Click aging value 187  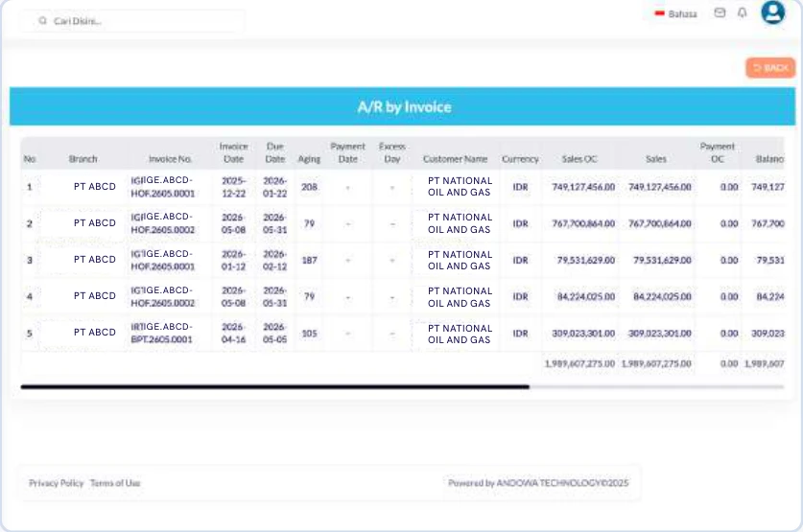point(309,261)
